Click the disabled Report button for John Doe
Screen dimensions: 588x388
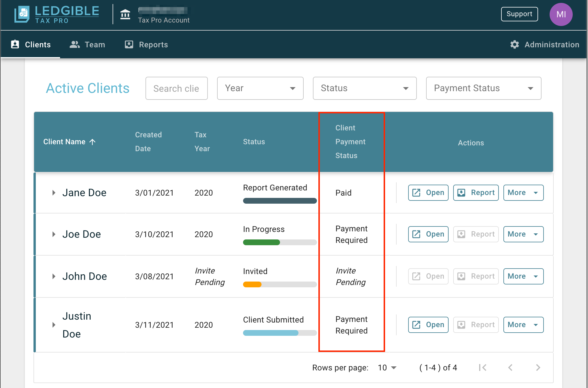coord(476,276)
